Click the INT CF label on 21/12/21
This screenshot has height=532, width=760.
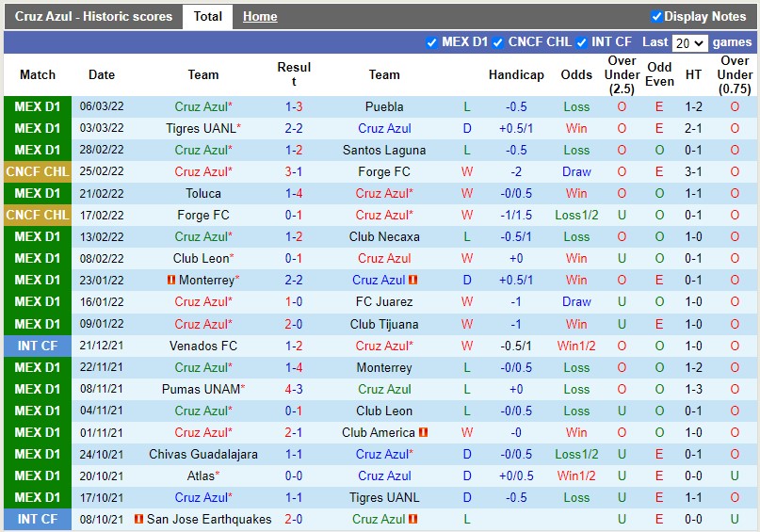point(38,346)
